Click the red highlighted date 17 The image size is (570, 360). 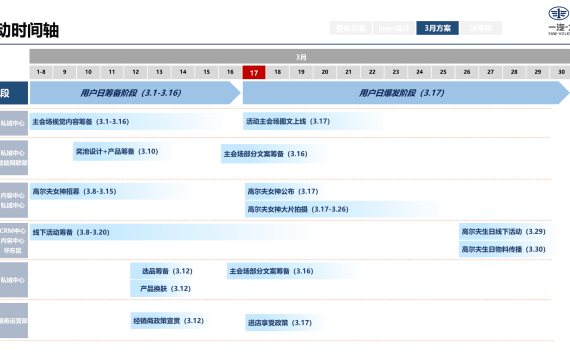pyautogui.click(x=254, y=72)
